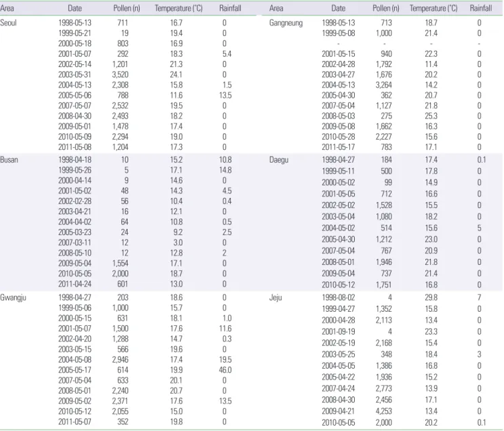This screenshot has width=504, height=431.
Task: Select pollen value 1,946
Action: click(384, 262)
